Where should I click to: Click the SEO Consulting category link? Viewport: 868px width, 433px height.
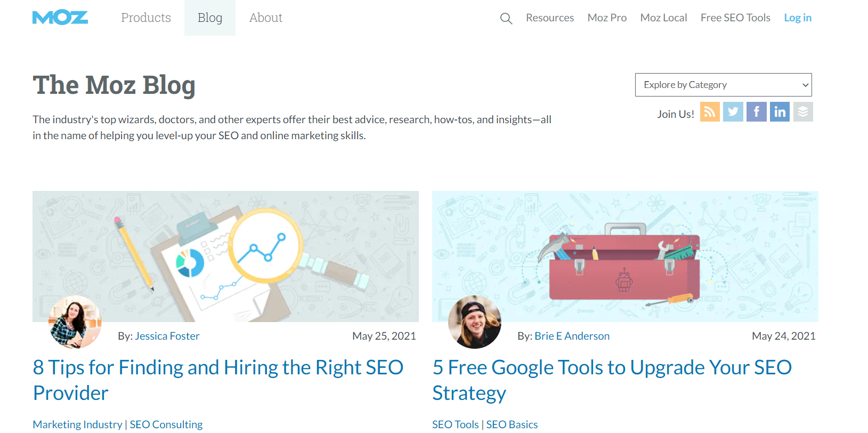coord(166,424)
